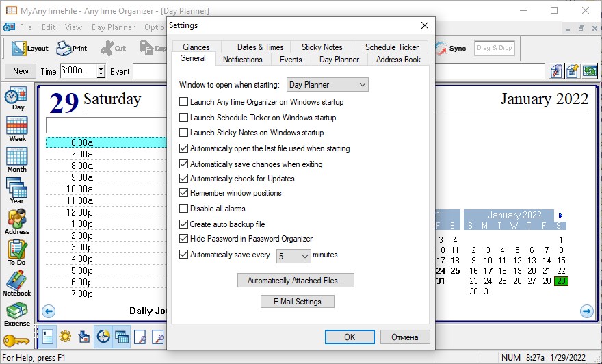Click the first page magnifier icon at bottom
This screenshot has width=602, height=364.
click(x=140, y=337)
